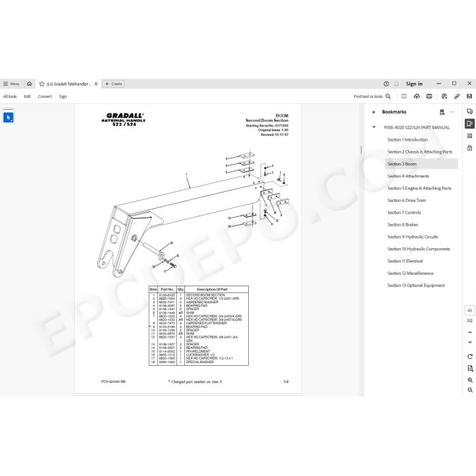The height and width of the screenshot is (476, 476).
Task: Click the Create button
Action: tap(114, 84)
